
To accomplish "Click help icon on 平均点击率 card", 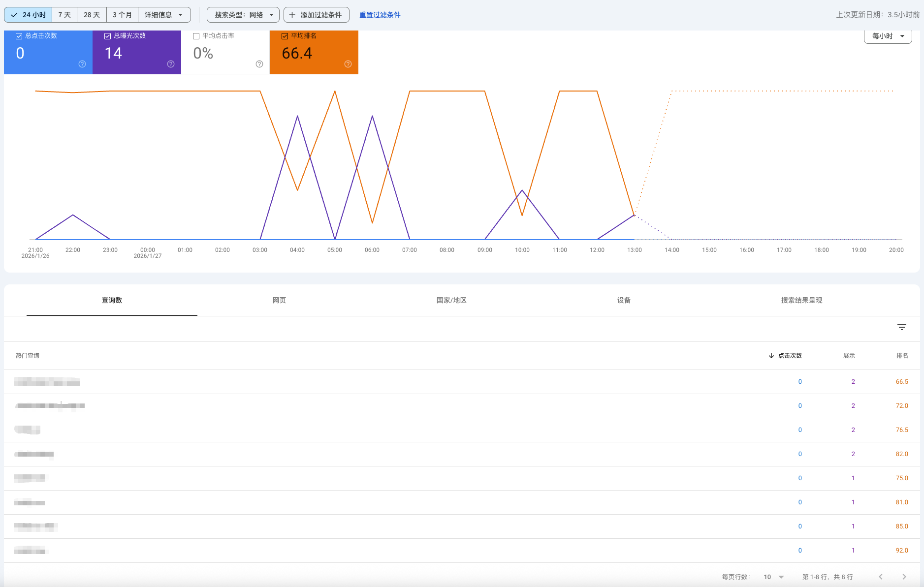I will pyautogui.click(x=259, y=64).
